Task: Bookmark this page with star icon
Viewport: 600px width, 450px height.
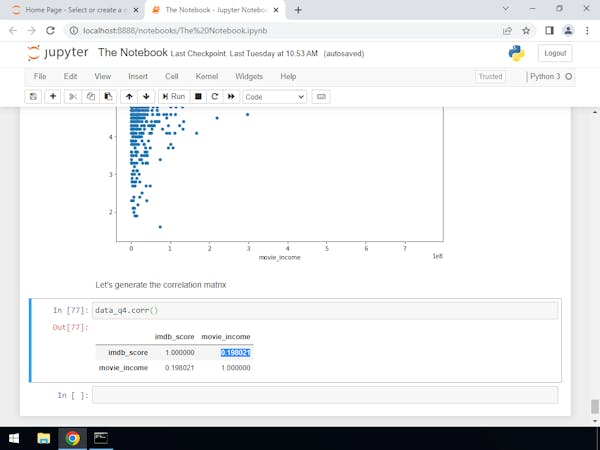Action: (526, 31)
